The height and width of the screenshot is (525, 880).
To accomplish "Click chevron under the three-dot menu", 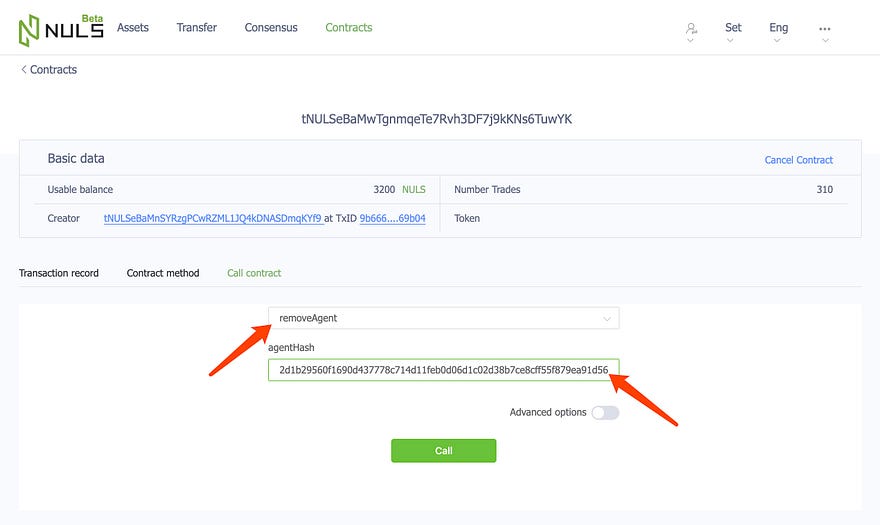I will click(x=825, y=40).
